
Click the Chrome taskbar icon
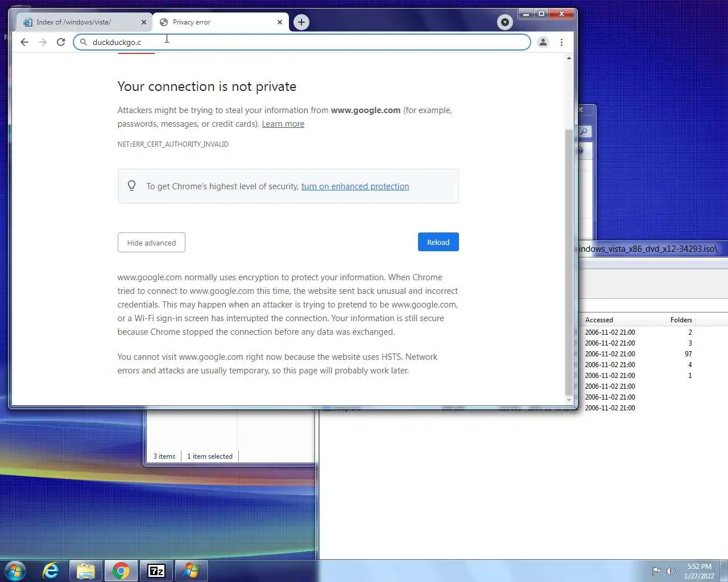click(x=121, y=571)
